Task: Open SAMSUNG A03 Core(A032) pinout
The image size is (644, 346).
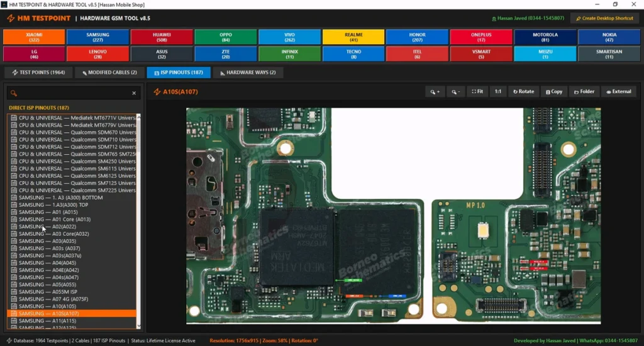Action: click(x=72, y=234)
